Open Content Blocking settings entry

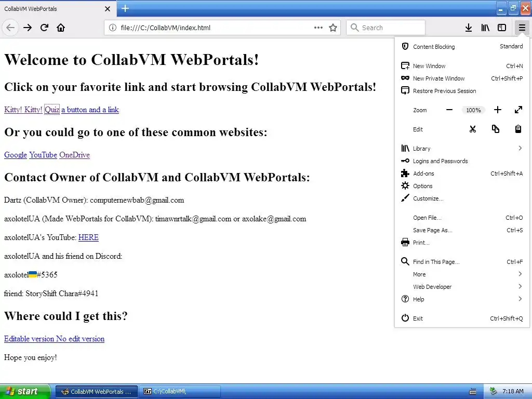462,46
